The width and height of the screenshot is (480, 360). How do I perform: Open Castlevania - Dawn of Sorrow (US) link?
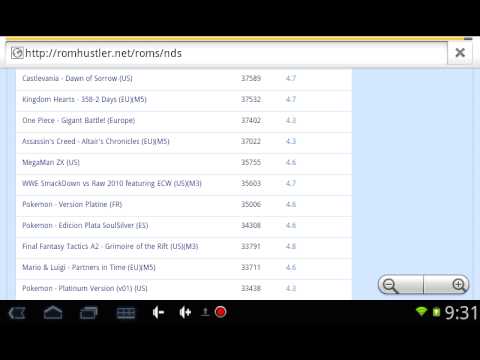point(77,78)
